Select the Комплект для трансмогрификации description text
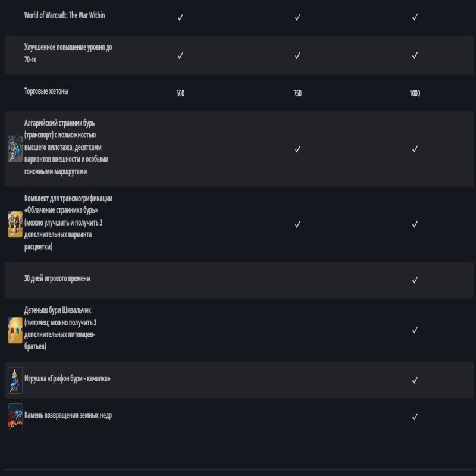 coord(68,222)
